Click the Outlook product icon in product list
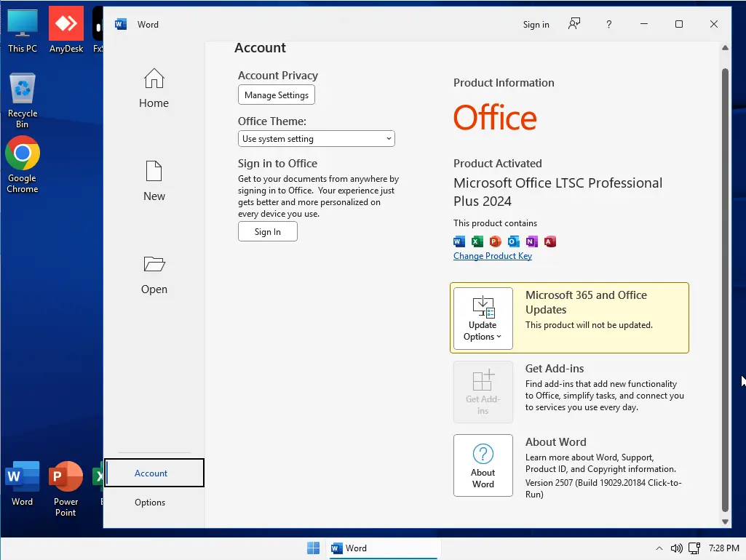Image resolution: width=746 pixels, height=560 pixels. [x=513, y=241]
